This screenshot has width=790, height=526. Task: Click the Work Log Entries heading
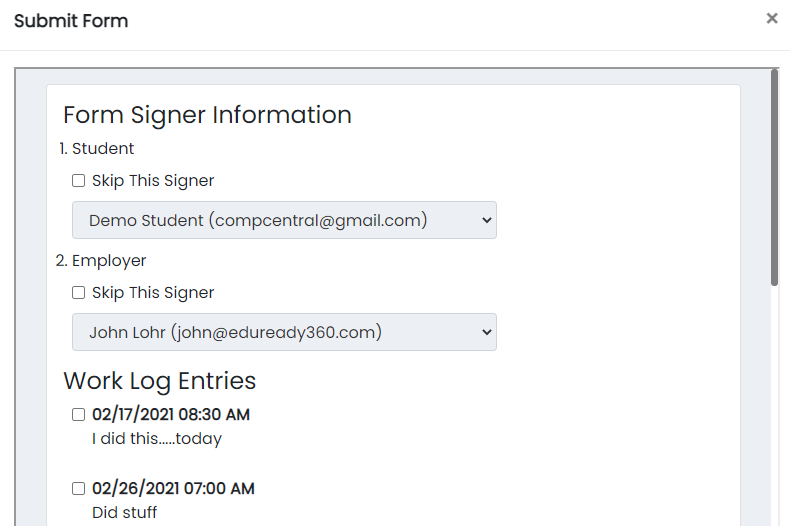pyautogui.click(x=160, y=381)
